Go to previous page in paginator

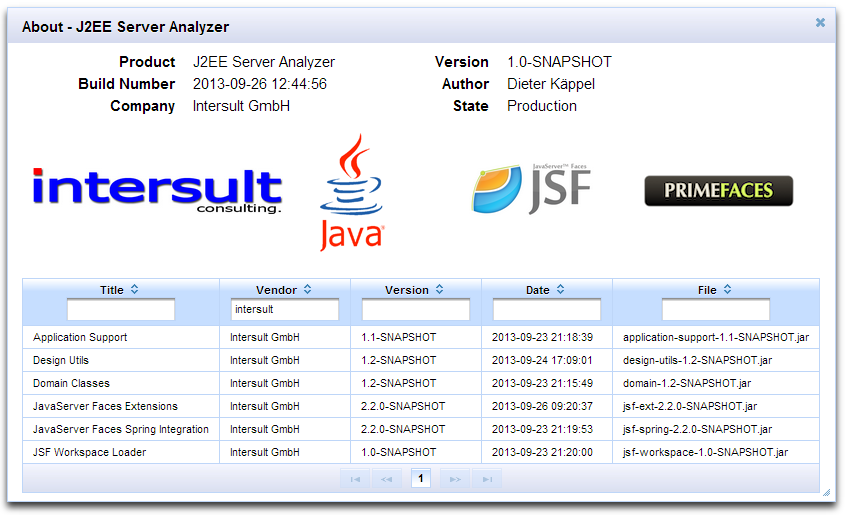[386, 479]
